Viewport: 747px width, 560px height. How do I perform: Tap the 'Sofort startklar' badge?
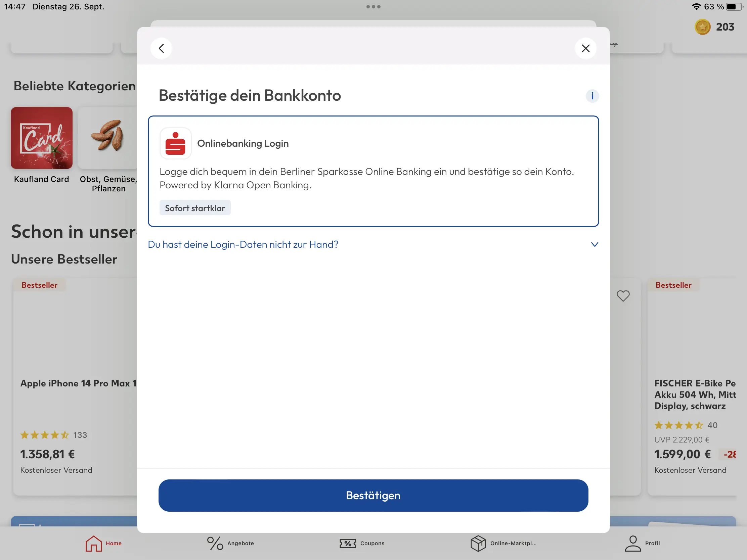point(195,208)
